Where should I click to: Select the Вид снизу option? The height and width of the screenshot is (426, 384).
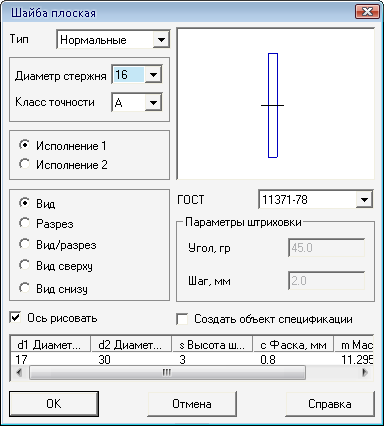coord(24,288)
